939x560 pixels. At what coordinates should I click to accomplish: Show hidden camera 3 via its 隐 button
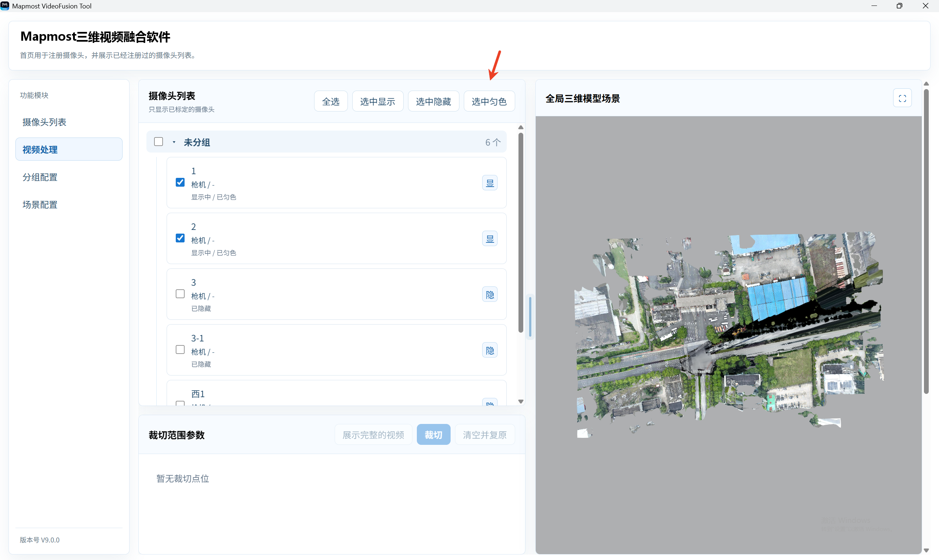pos(489,294)
